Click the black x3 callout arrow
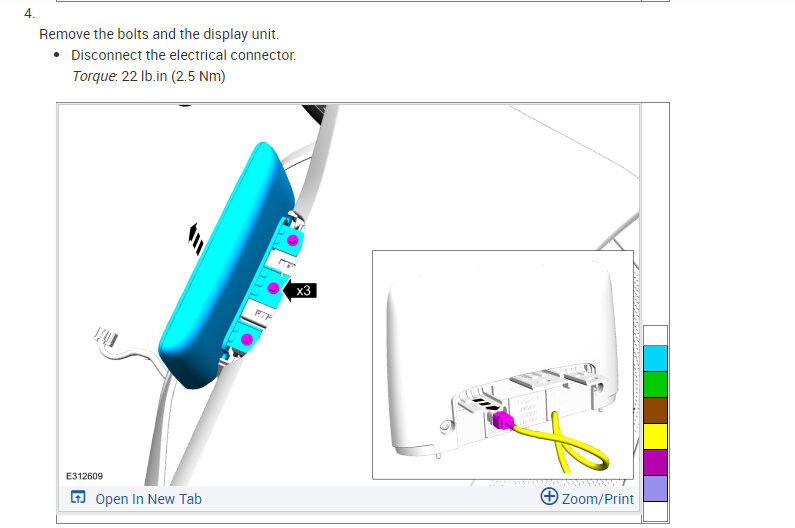The height and width of the screenshot is (528, 795). coord(299,291)
